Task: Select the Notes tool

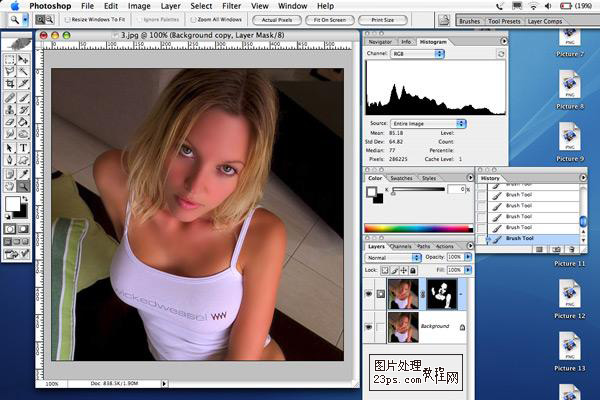Action: click(x=10, y=174)
